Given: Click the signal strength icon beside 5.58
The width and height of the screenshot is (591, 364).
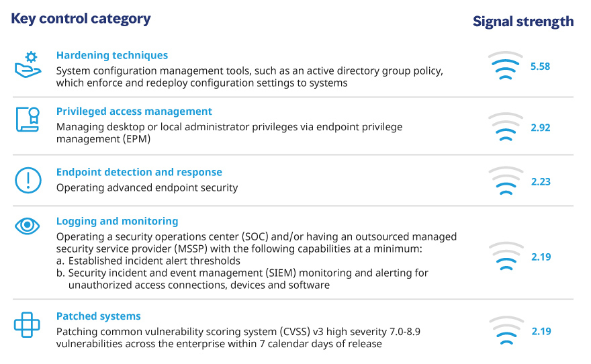Looking at the screenshot, I should click(x=506, y=66).
